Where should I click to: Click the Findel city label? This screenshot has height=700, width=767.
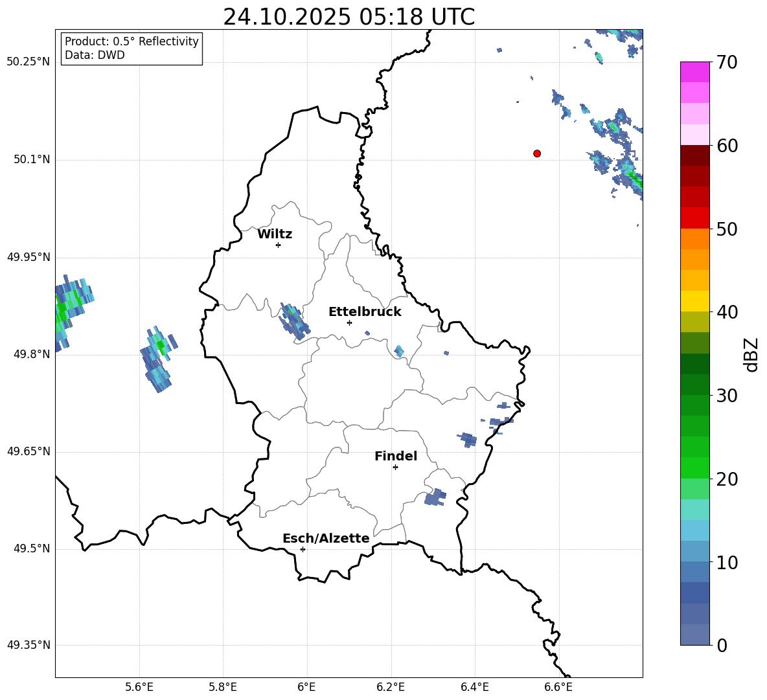point(396,456)
